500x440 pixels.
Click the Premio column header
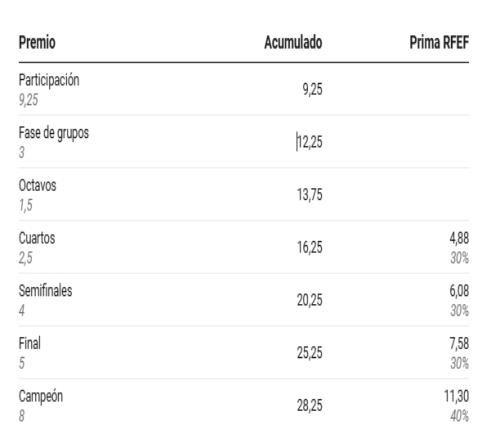click(x=37, y=42)
